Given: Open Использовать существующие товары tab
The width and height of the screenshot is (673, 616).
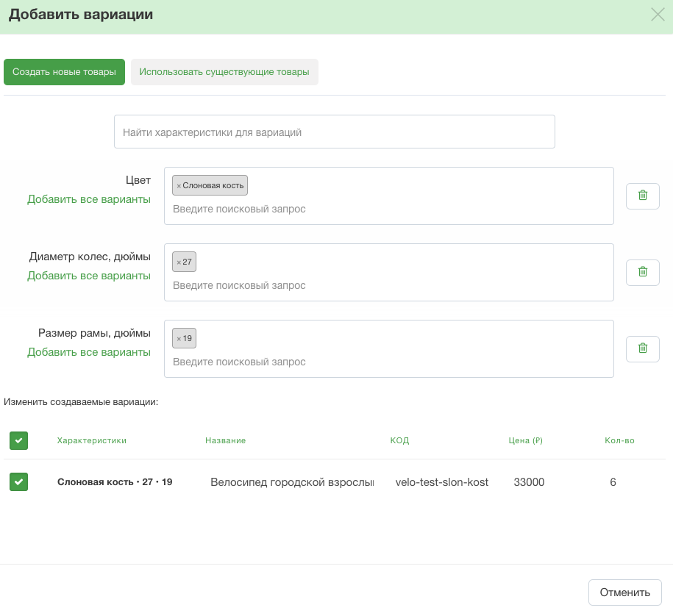Looking at the screenshot, I should coord(224,71).
